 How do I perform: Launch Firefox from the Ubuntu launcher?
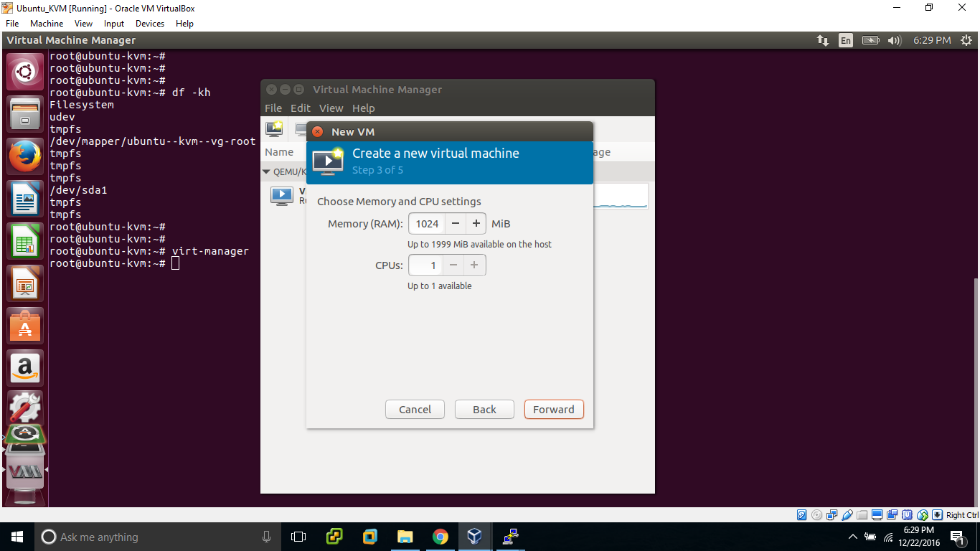coord(25,156)
